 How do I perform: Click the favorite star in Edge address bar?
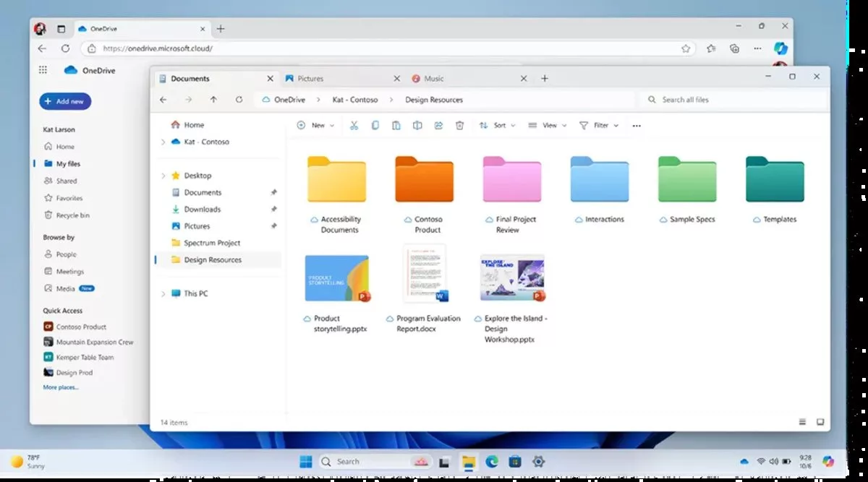click(686, 48)
